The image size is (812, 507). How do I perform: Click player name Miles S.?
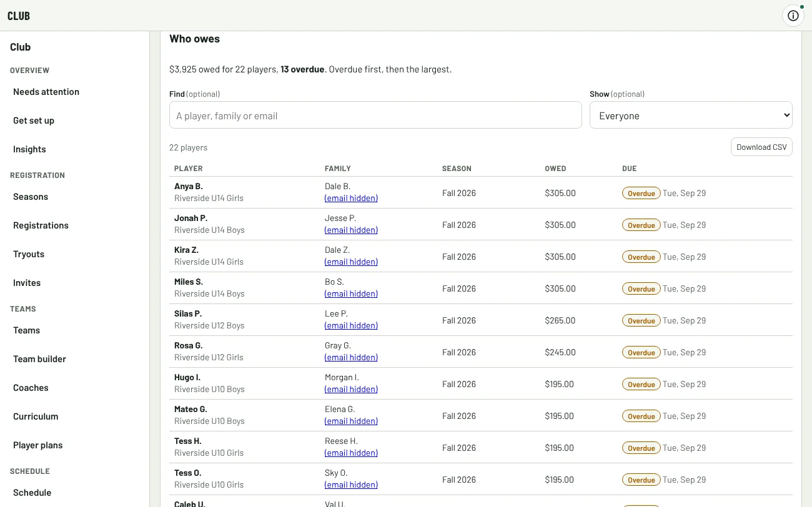coord(189,282)
